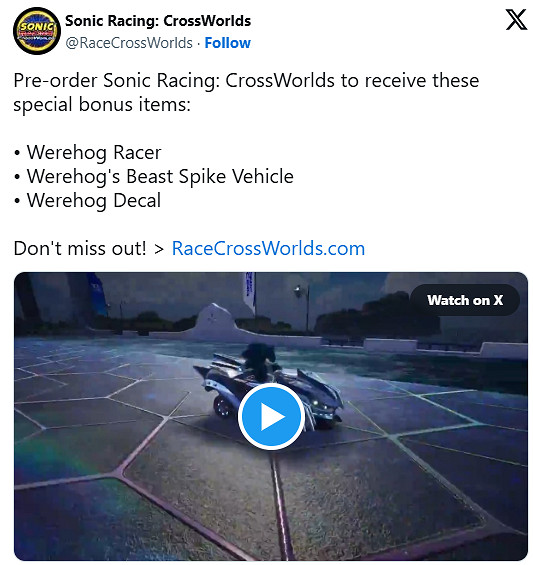Play the embedded video with the blue play icon
Image resolution: width=533 pixels, height=565 pixels.
tap(271, 416)
